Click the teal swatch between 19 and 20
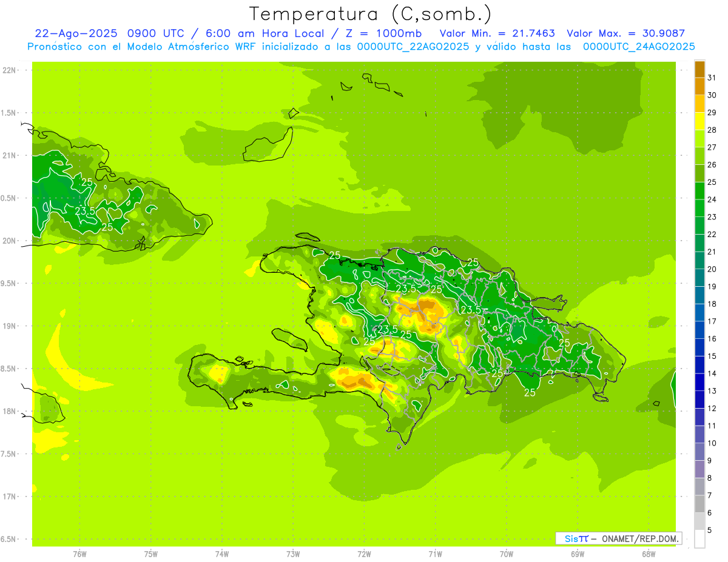 click(x=699, y=278)
